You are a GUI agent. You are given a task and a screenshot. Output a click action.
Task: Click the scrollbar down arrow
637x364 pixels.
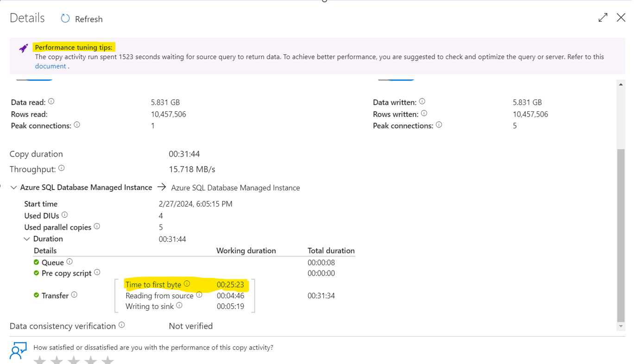click(621, 326)
